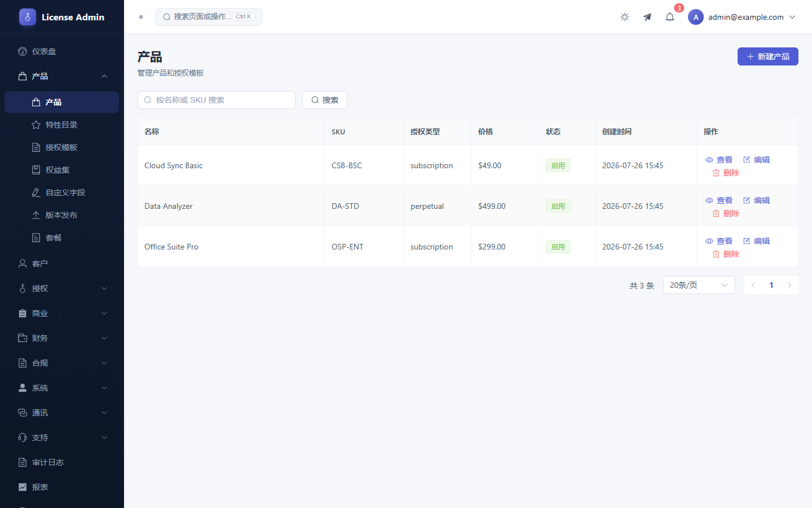Open 授权模板 in the sidebar

[x=62, y=147]
